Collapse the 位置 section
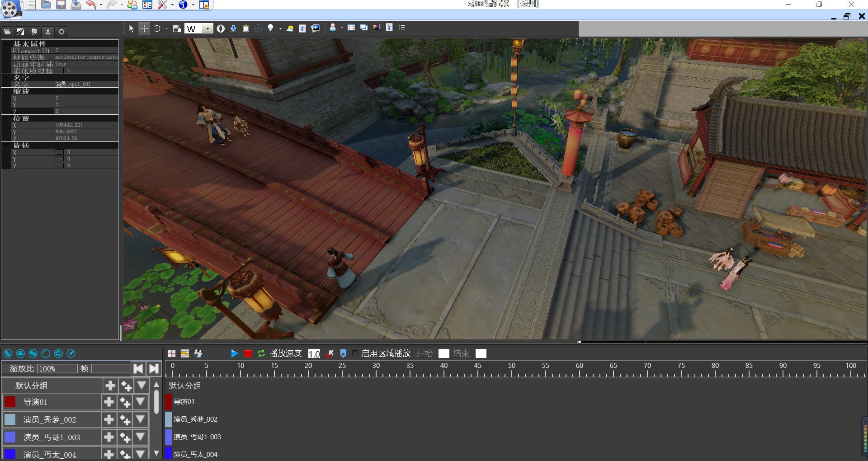 6,118
